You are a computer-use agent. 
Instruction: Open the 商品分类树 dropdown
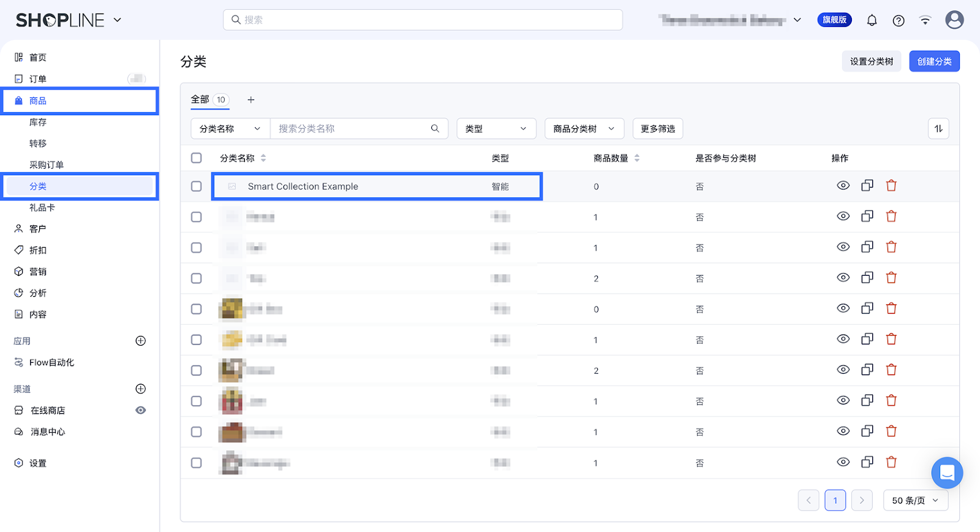[x=584, y=129]
